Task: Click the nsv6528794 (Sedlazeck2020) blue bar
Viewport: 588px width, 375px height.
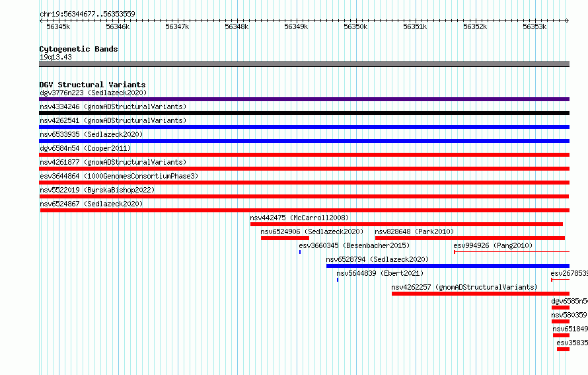Action: tap(448, 266)
